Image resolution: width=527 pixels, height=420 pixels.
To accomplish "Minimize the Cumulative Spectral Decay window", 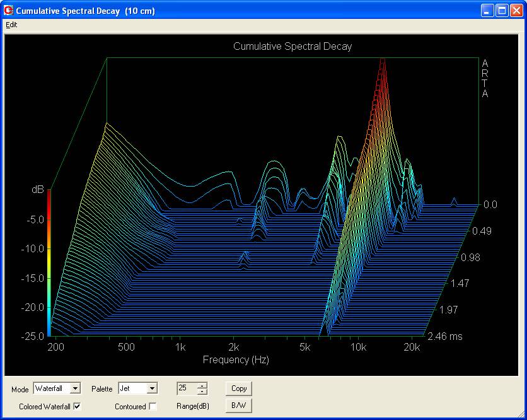I will click(487, 11).
